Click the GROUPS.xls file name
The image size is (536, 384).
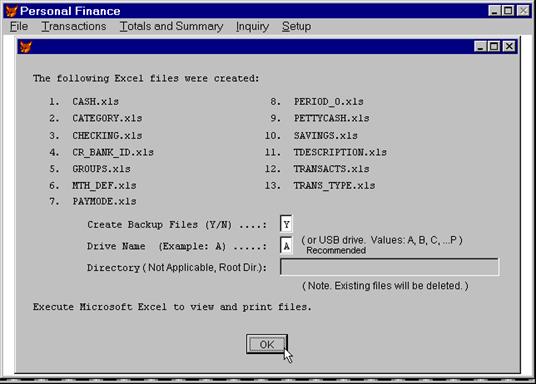101,169
